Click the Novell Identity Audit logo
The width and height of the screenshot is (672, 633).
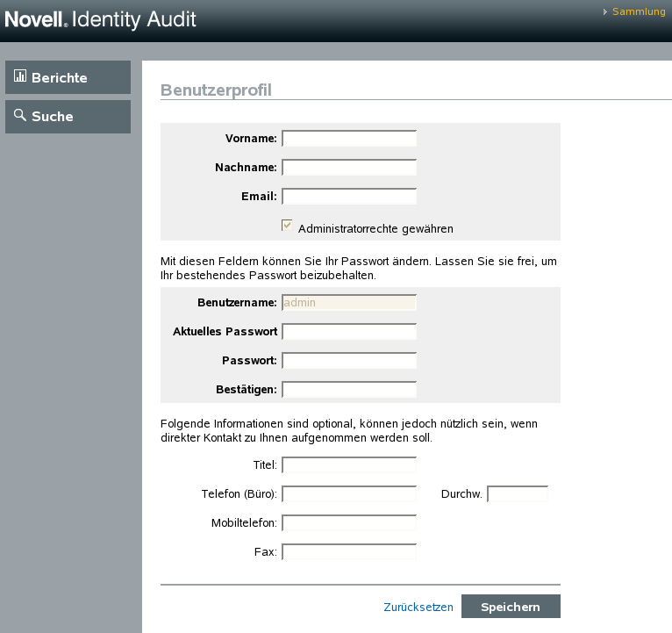(101, 19)
